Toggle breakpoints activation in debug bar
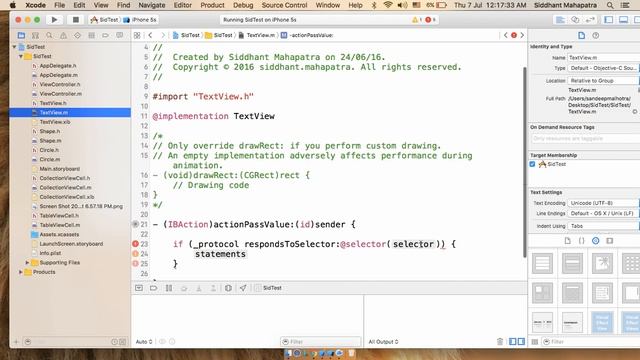 [x=153, y=288]
